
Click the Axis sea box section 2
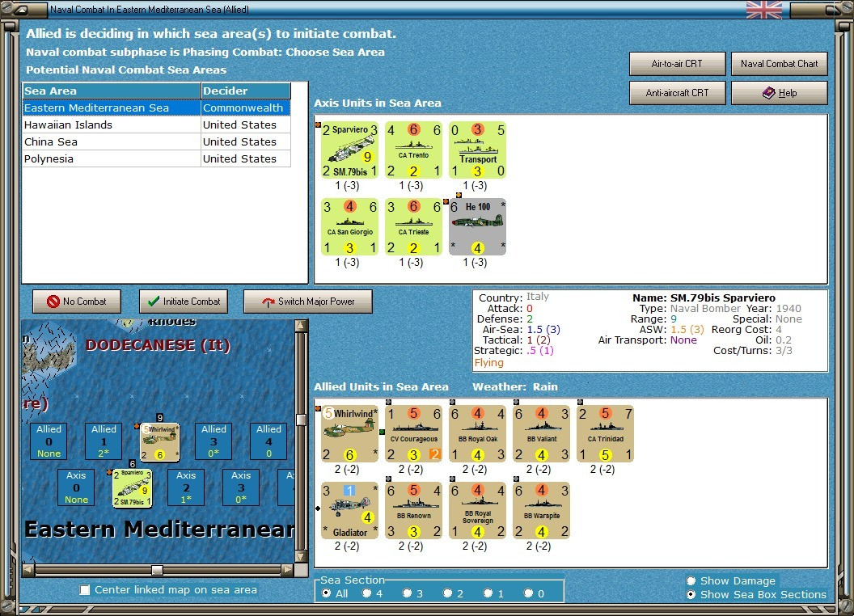186,487
